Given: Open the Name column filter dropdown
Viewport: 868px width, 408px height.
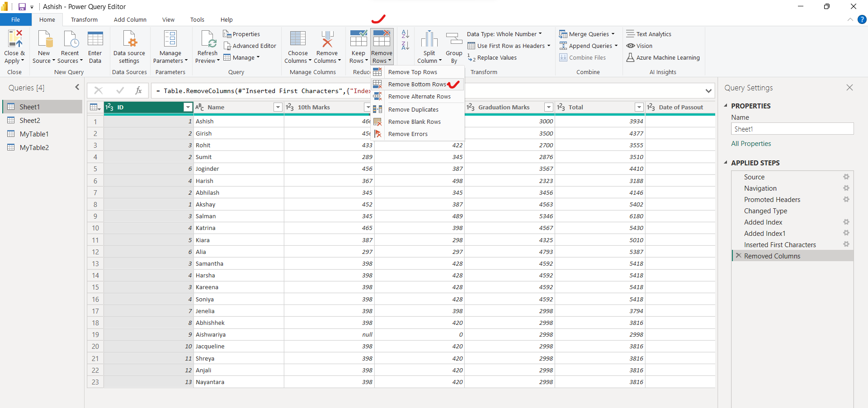Looking at the screenshot, I should tap(278, 107).
